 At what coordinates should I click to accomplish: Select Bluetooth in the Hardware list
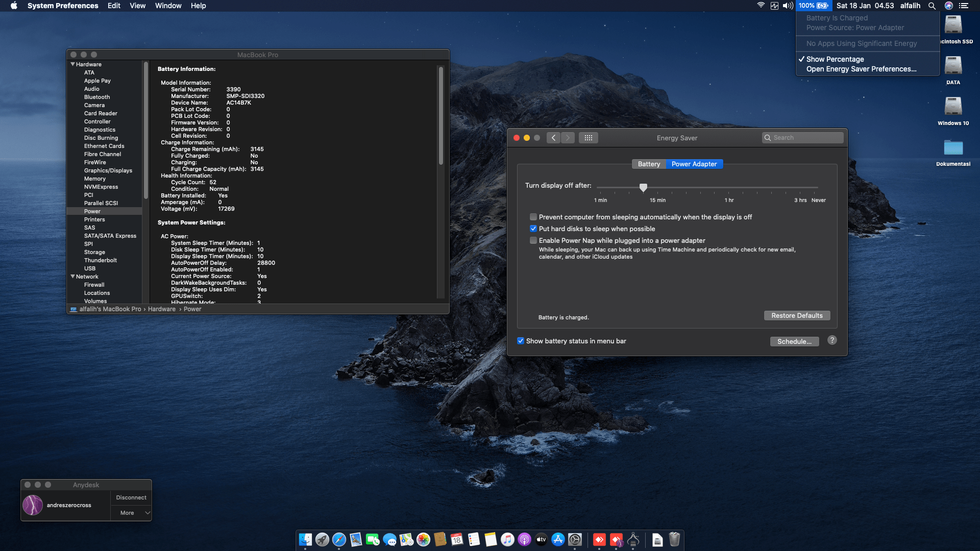(x=97, y=97)
